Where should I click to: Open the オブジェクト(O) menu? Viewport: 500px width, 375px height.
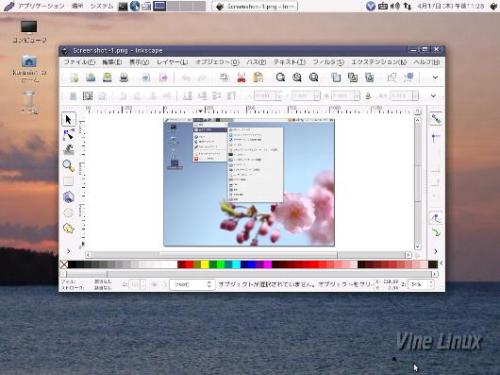point(217,62)
